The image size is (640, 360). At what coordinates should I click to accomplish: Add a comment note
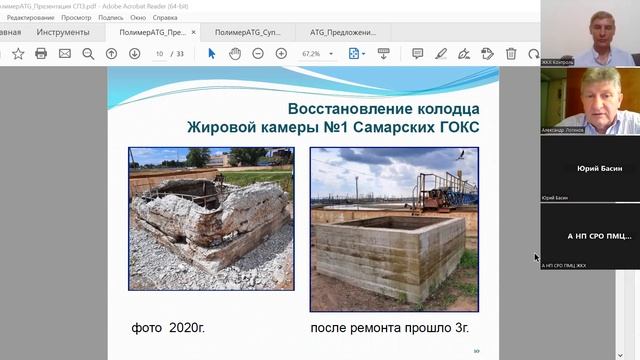pos(418,53)
